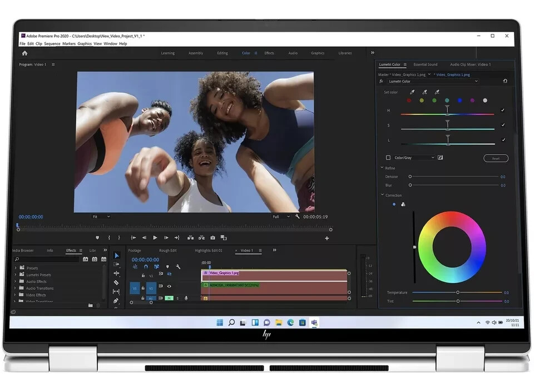Open the Master Video_Graphics 1.png dropdown

tap(429, 74)
